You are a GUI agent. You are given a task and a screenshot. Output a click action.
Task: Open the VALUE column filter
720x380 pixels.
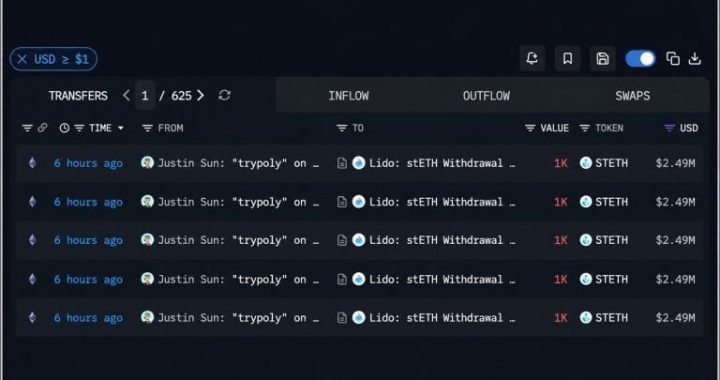point(530,128)
